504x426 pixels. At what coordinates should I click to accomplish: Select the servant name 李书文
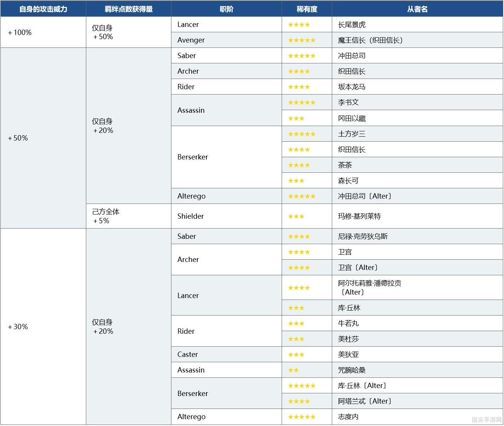(348, 102)
